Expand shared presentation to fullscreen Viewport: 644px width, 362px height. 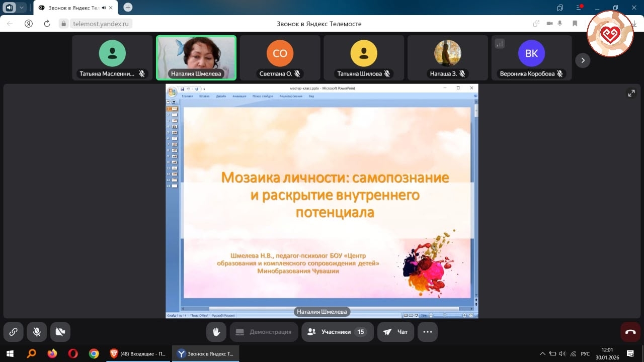631,93
